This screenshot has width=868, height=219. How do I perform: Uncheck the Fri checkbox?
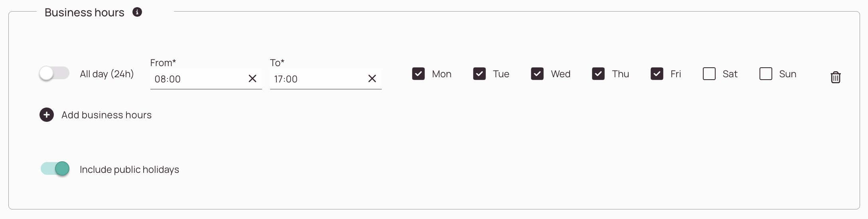(657, 74)
